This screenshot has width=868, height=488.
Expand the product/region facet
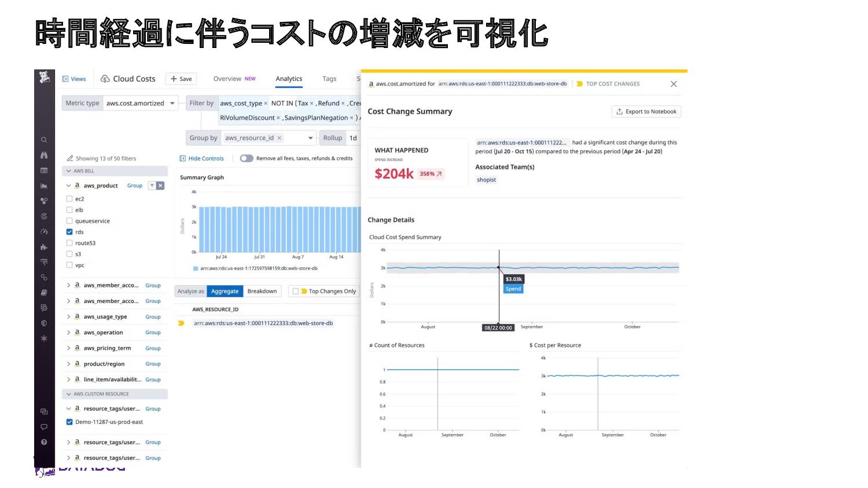point(68,364)
